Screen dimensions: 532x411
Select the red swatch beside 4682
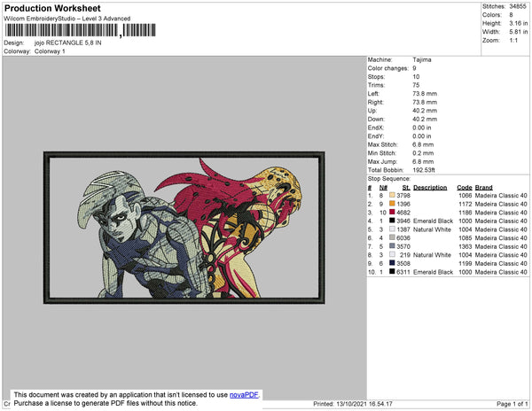tap(392, 212)
